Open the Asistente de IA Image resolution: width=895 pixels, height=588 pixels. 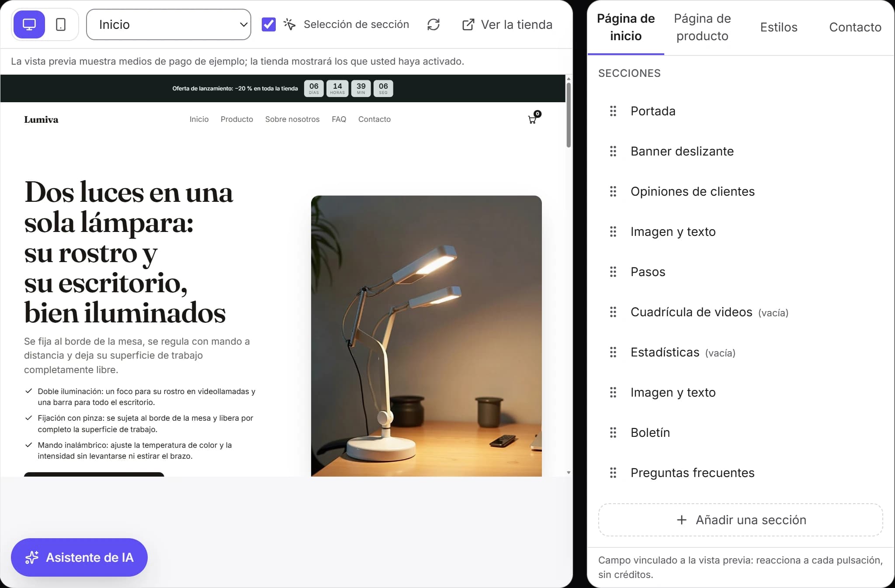point(79,557)
